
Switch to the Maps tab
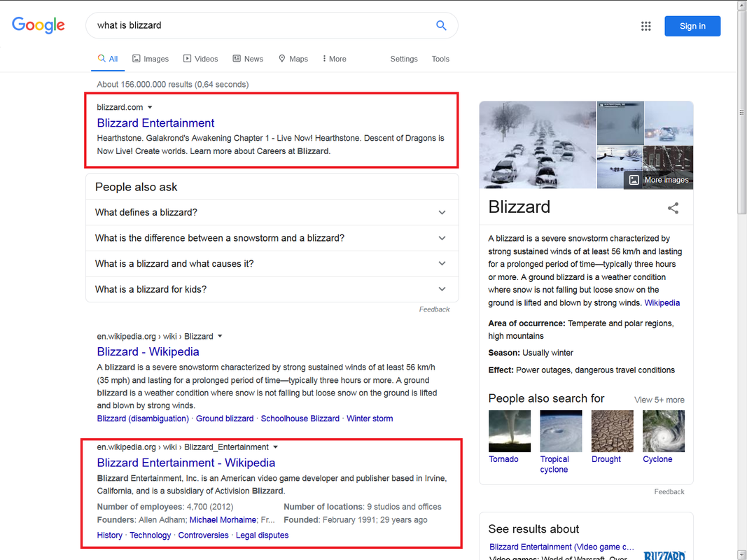293,59
